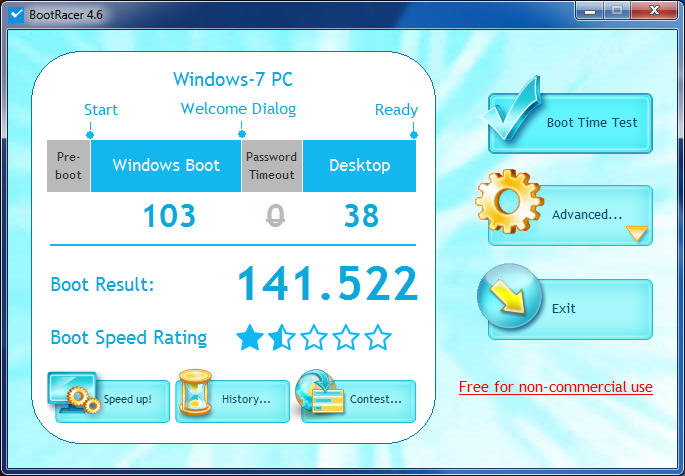Minimize the BootRacer window

pos(590,10)
